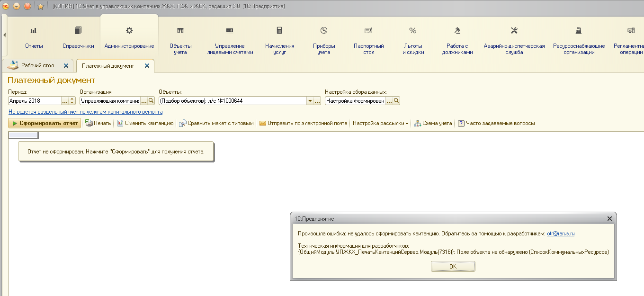This screenshot has height=296, width=644.
Task: Open the Справочники section icon
Action: [78, 31]
